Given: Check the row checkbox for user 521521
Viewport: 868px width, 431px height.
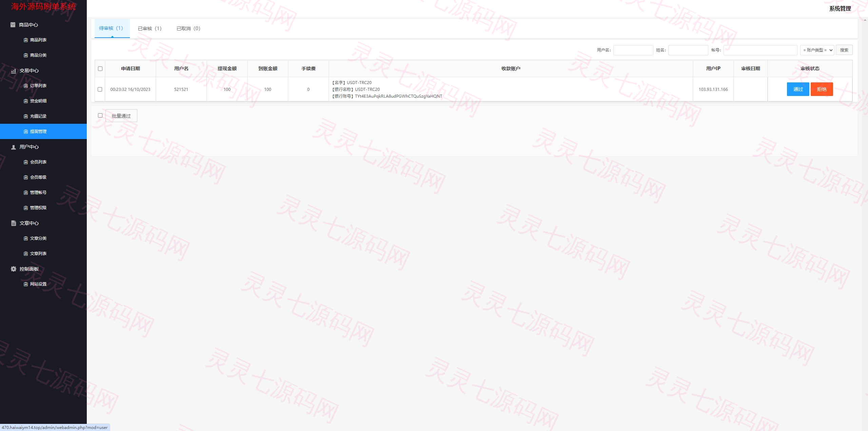Looking at the screenshot, I should coord(100,90).
